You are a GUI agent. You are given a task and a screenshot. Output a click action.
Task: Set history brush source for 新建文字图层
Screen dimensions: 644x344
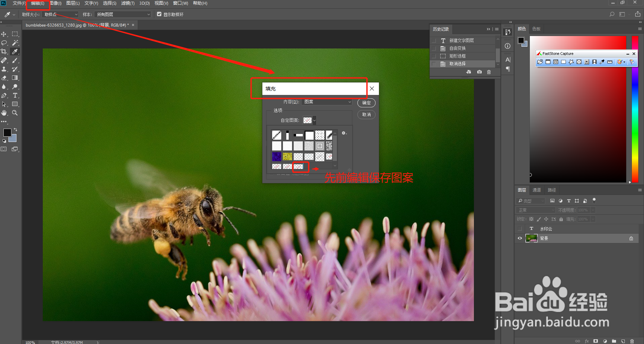click(434, 41)
